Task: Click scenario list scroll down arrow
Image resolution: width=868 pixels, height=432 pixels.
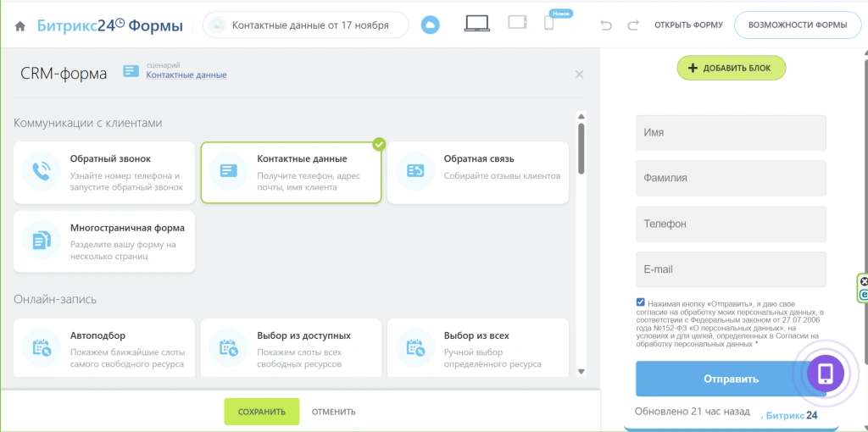Action: [581, 371]
